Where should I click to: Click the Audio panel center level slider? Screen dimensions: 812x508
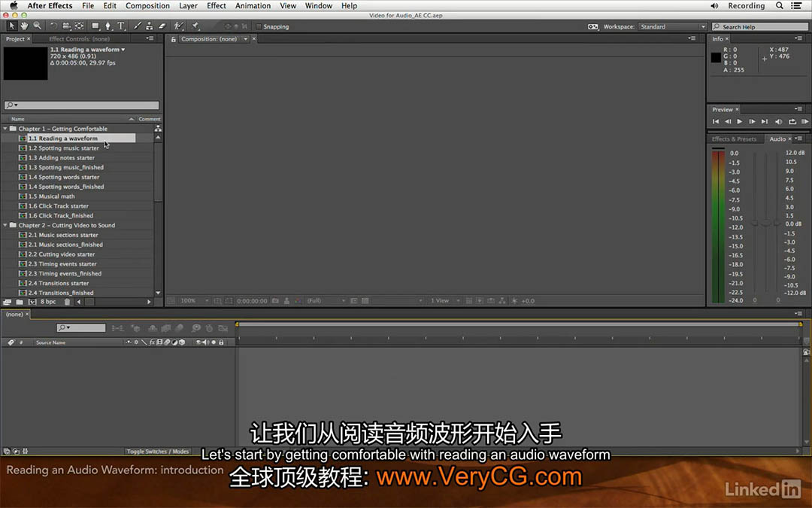[x=766, y=222]
